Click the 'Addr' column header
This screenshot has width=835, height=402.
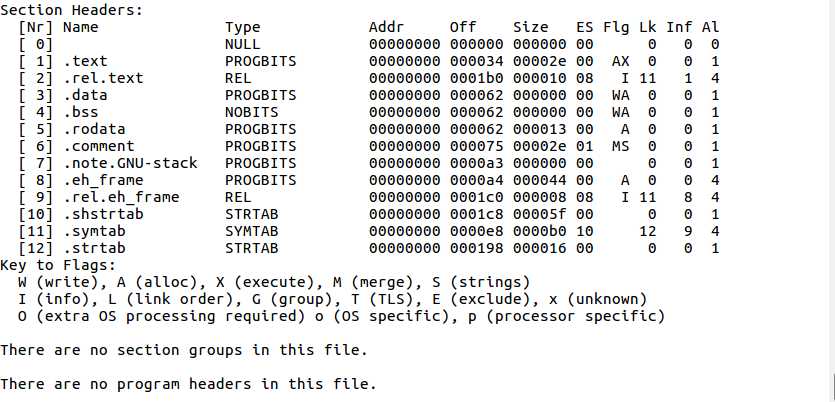(x=386, y=27)
